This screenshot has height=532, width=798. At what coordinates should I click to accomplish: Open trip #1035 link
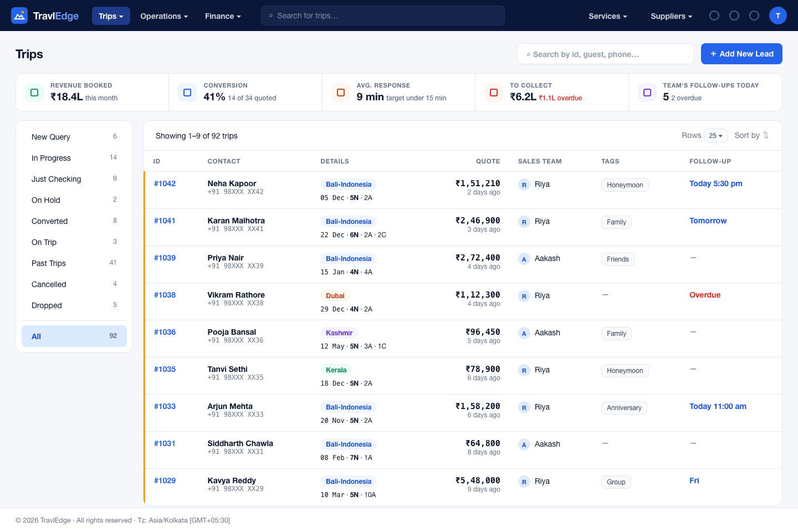click(165, 369)
